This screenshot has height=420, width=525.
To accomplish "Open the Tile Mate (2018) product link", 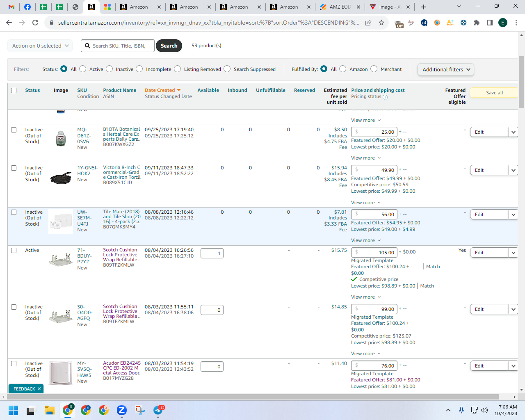I will click(122, 217).
